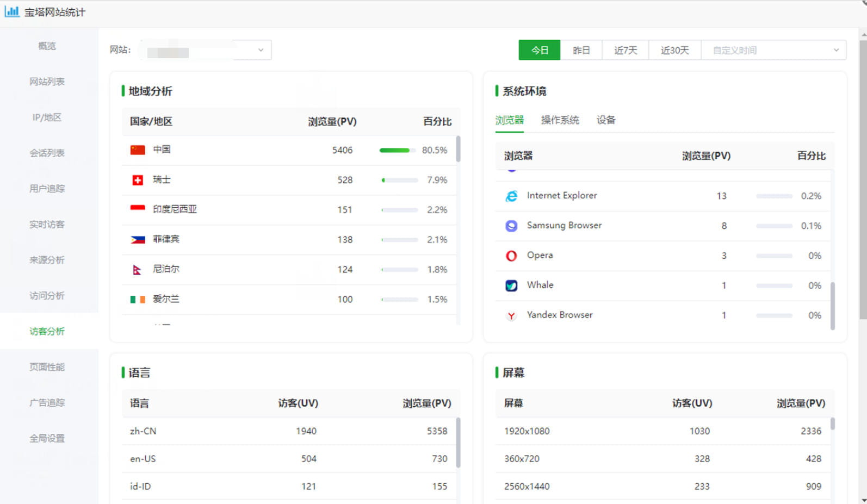
Task: Click the 浏览量(PV) header in 屏幕 table
Action: coord(801,403)
